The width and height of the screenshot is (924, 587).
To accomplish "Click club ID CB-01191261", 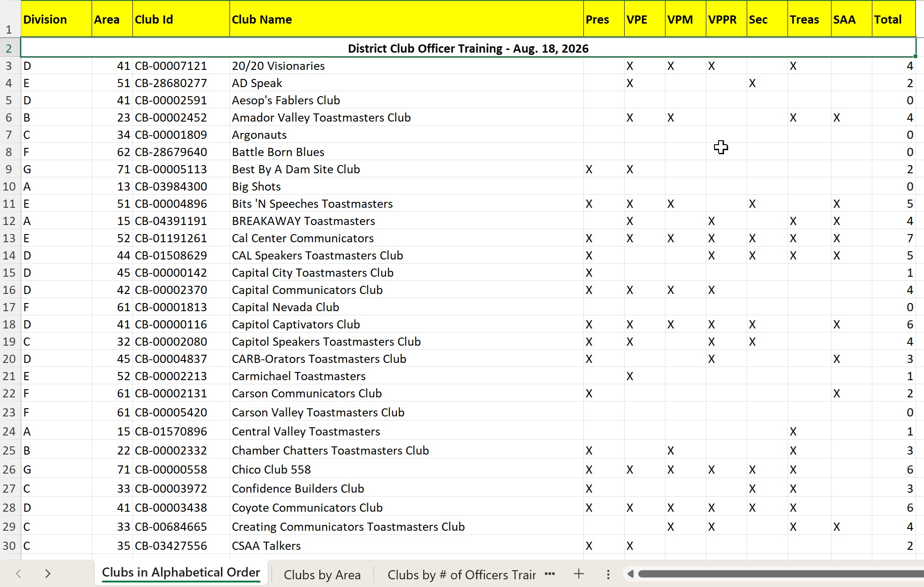I will click(x=171, y=238).
